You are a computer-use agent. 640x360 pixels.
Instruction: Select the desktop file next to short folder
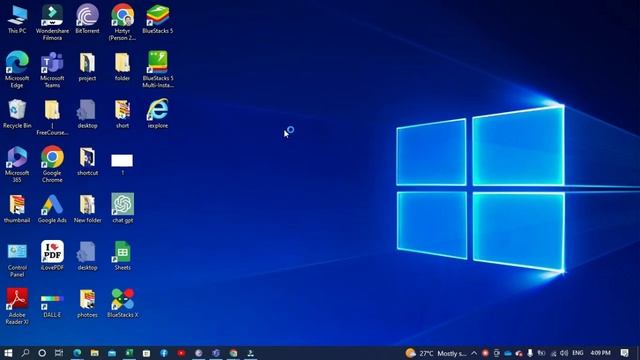87,114
